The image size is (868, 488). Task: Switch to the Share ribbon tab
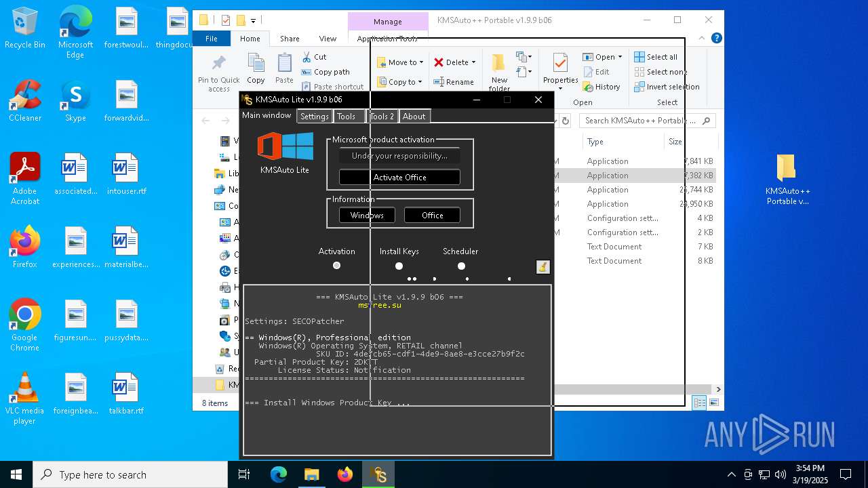pyautogui.click(x=290, y=39)
